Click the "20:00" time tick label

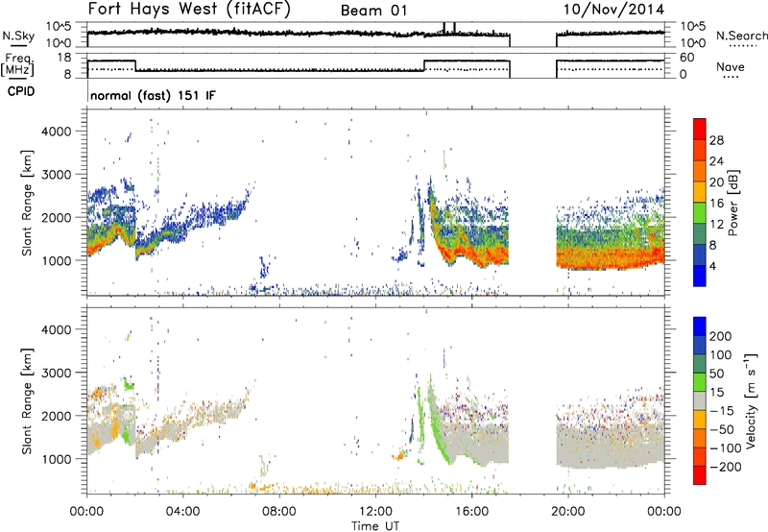coord(567,512)
